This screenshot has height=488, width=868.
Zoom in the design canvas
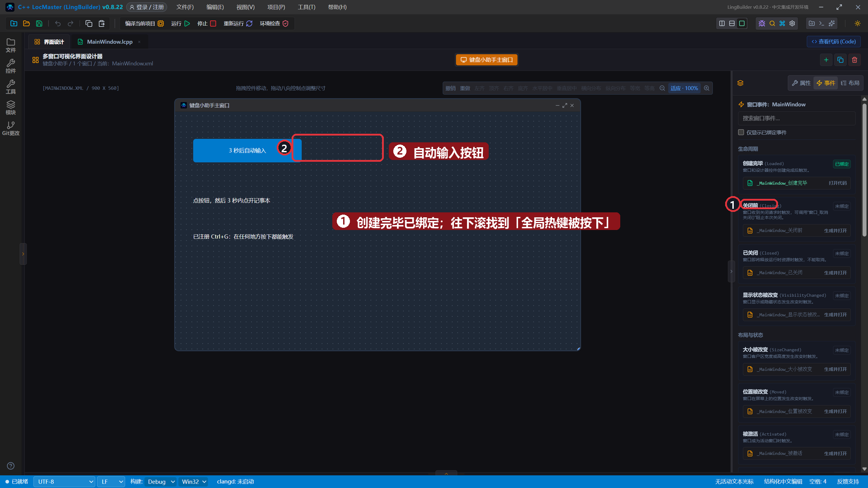[707, 88]
